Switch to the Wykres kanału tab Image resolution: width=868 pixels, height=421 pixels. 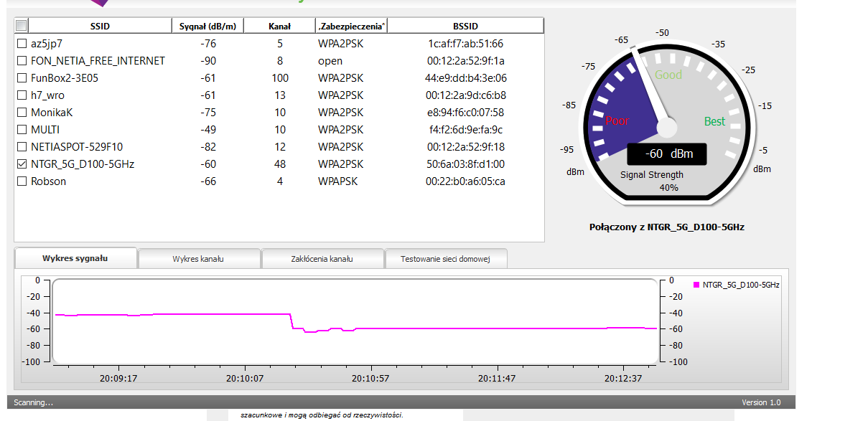coord(199,259)
